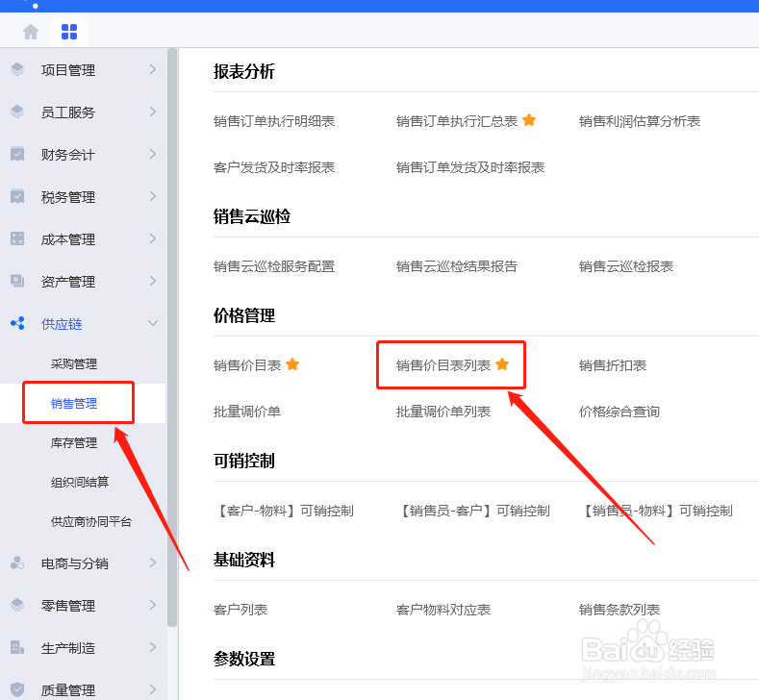Open 销售折扣表 link
This screenshot has width=759, height=700.
click(613, 365)
